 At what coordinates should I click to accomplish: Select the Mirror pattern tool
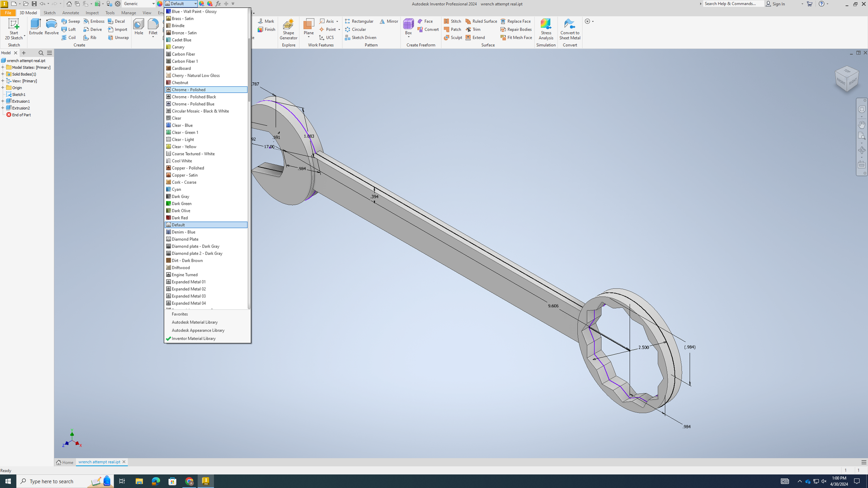tap(389, 21)
